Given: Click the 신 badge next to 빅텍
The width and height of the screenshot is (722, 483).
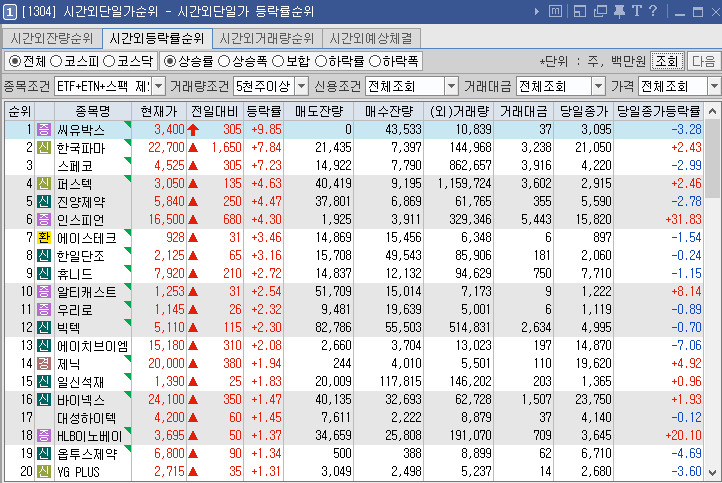Looking at the screenshot, I should pyautogui.click(x=44, y=327).
